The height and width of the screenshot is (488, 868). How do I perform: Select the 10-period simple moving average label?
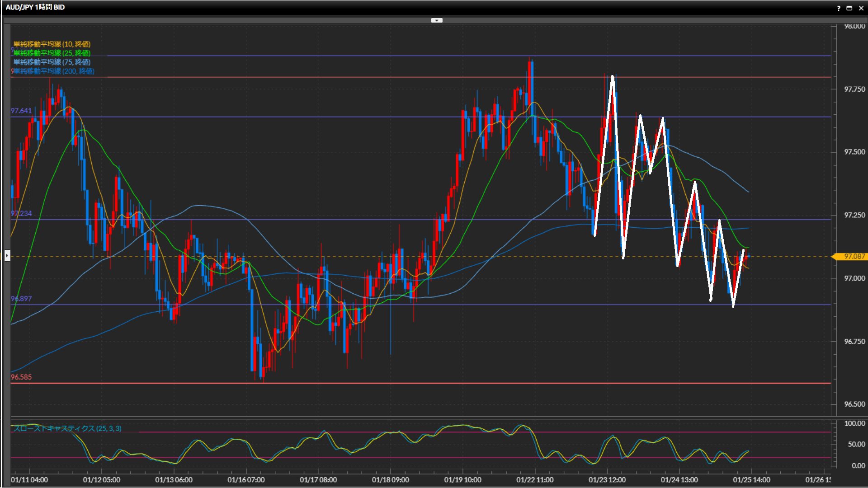point(52,44)
